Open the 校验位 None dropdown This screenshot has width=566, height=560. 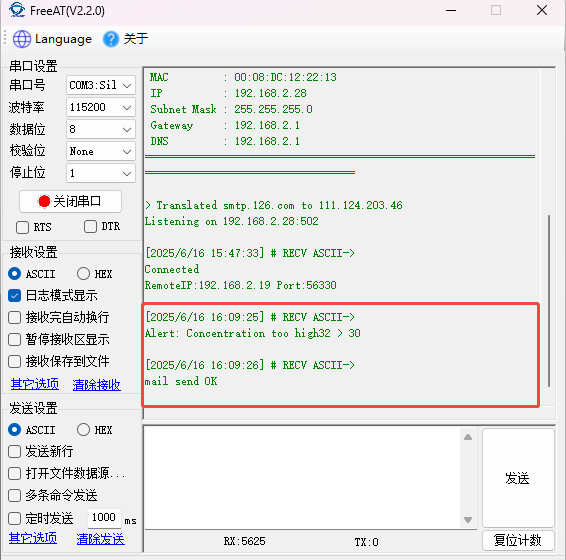(101, 151)
